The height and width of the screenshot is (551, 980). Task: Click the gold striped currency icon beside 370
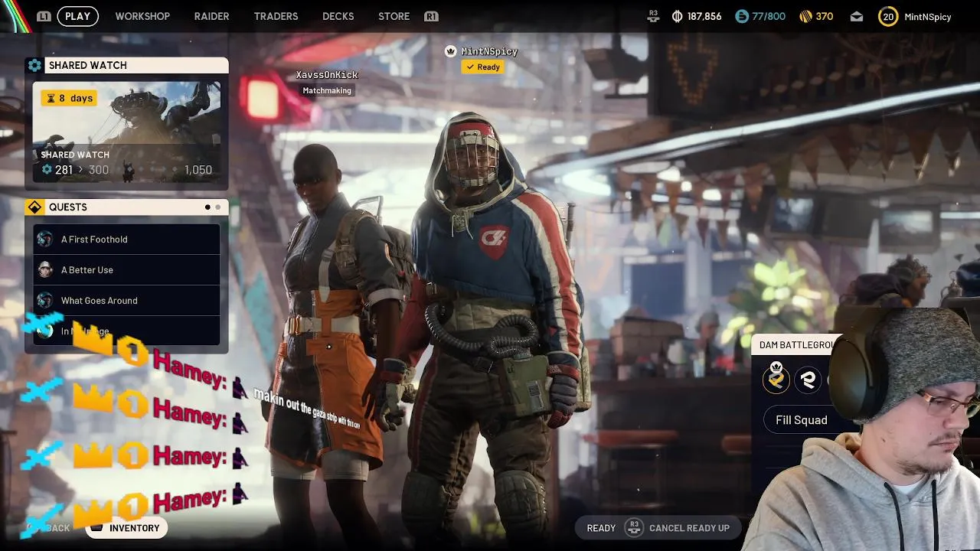click(805, 16)
